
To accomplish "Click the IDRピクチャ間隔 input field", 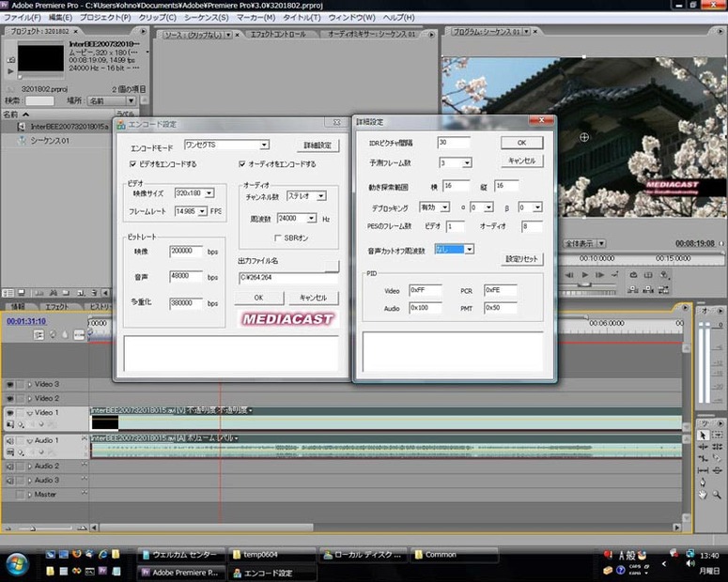I will [x=454, y=143].
